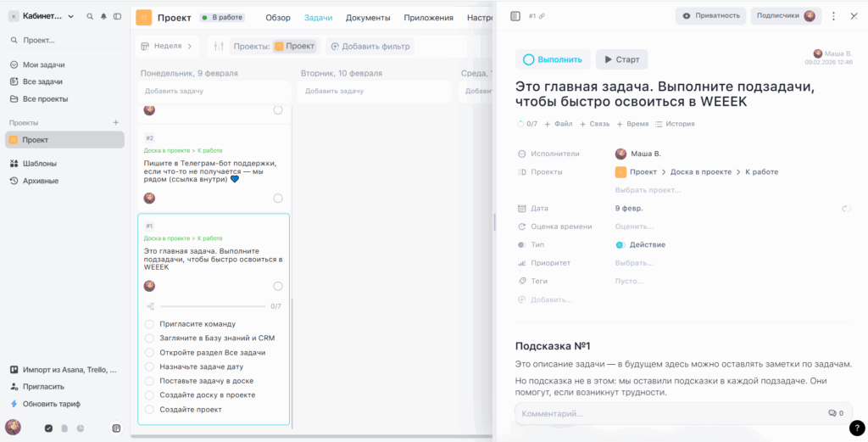This screenshot has height=442, width=868.
Task: Open the help question mark button
Action: 856,428
